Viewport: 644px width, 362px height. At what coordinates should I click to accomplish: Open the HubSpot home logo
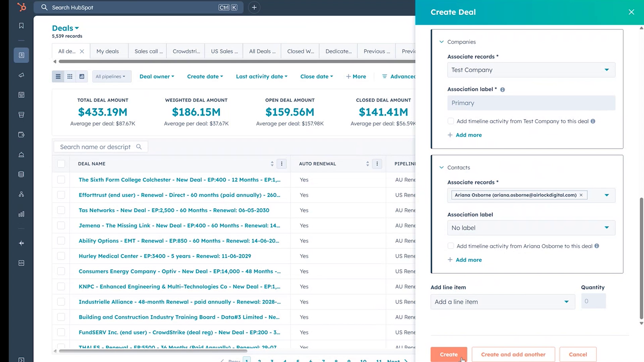click(21, 7)
